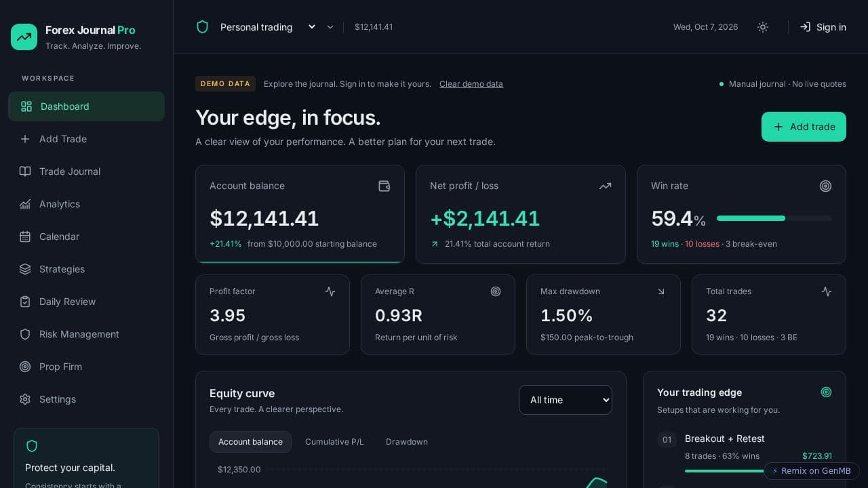Click the date Wed, Oct 7, 2026
868x488 pixels.
point(705,27)
